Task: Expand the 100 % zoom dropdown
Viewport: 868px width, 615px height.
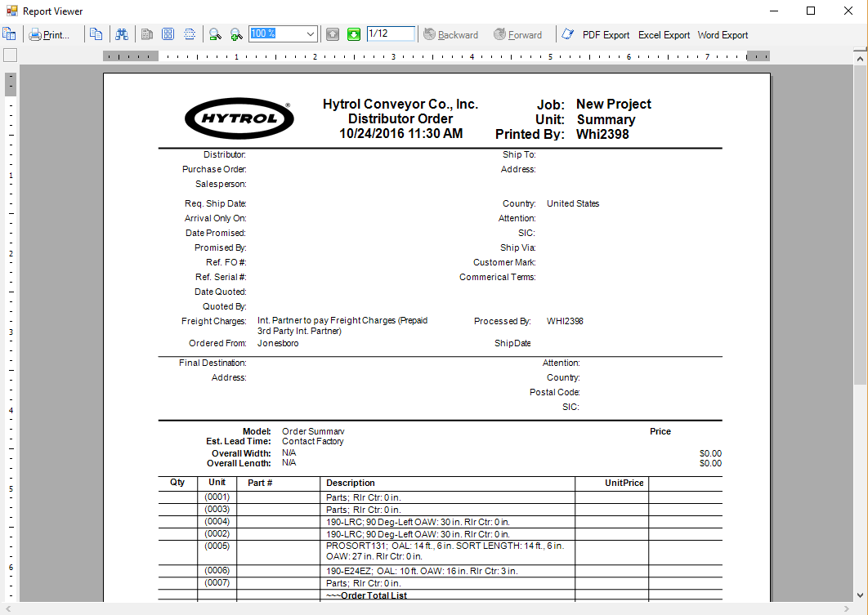Action: [310, 33]
